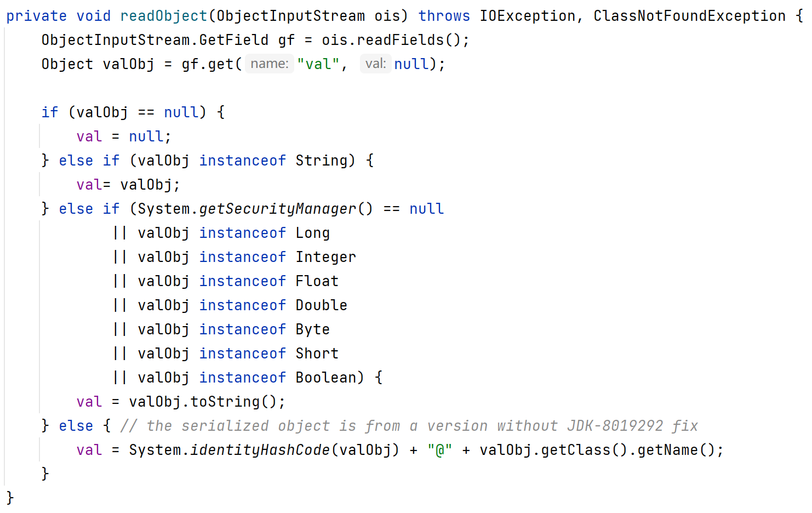Click the 'Double' type in instanceof check
Screen dimensions: 812x513
(x=322, y=305)
